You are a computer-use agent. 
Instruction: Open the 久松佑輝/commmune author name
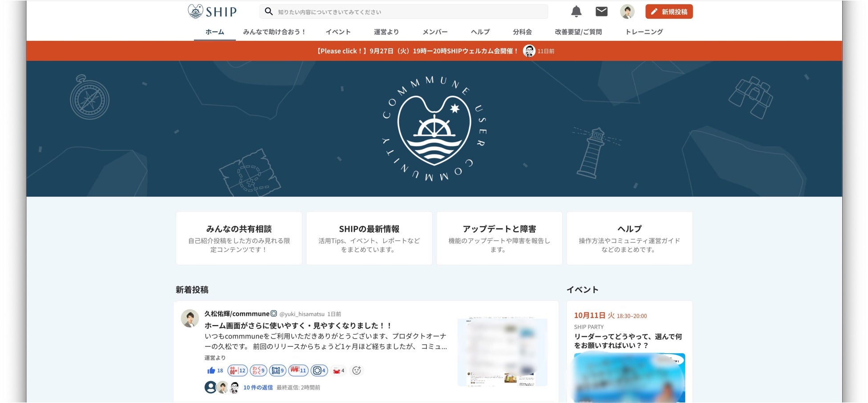pos(237,314)
